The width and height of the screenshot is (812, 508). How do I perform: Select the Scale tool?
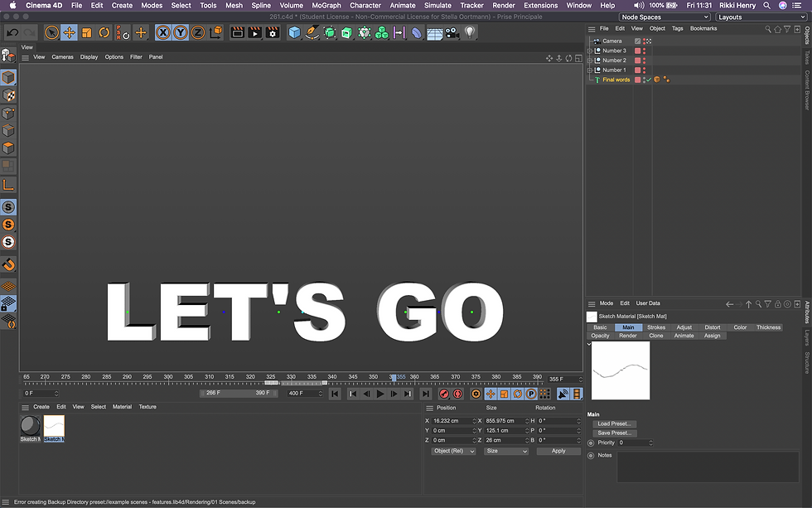[86, 32]
